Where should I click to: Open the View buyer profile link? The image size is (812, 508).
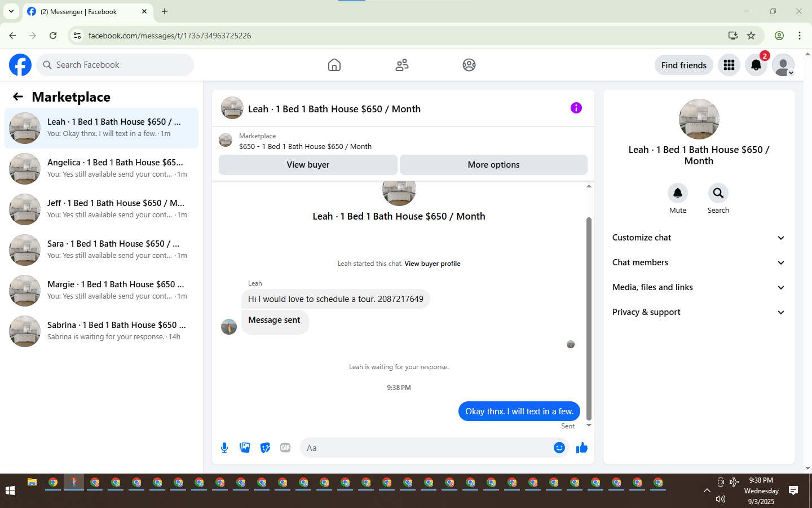point(433,264)
